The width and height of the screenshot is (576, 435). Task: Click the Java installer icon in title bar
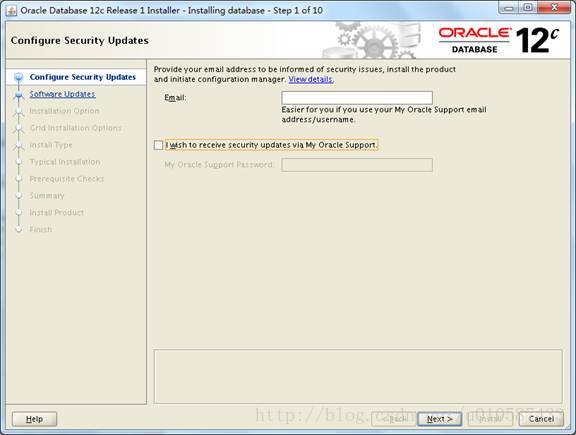11,10
